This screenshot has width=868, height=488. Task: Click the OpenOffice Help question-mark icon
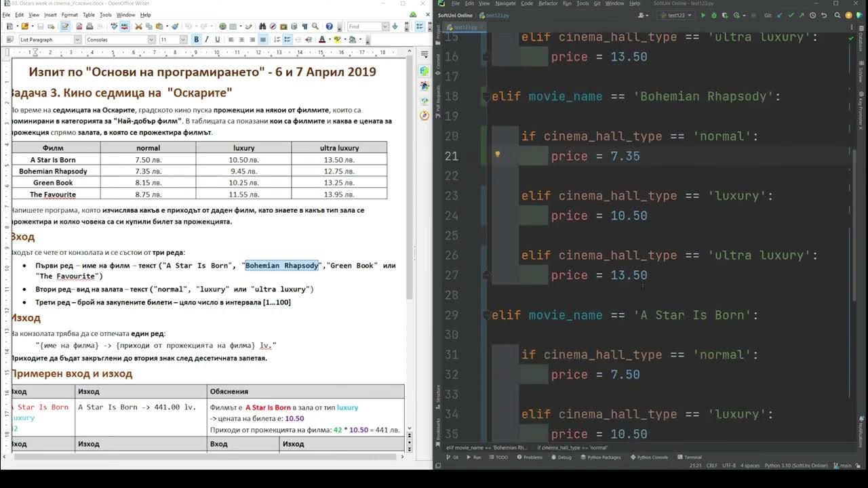tap(329, 26)
